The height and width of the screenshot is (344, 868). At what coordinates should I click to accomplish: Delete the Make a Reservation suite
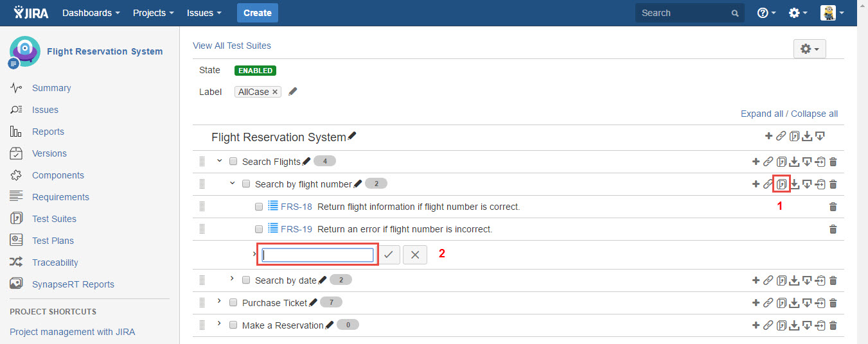[x=833, y=325]
